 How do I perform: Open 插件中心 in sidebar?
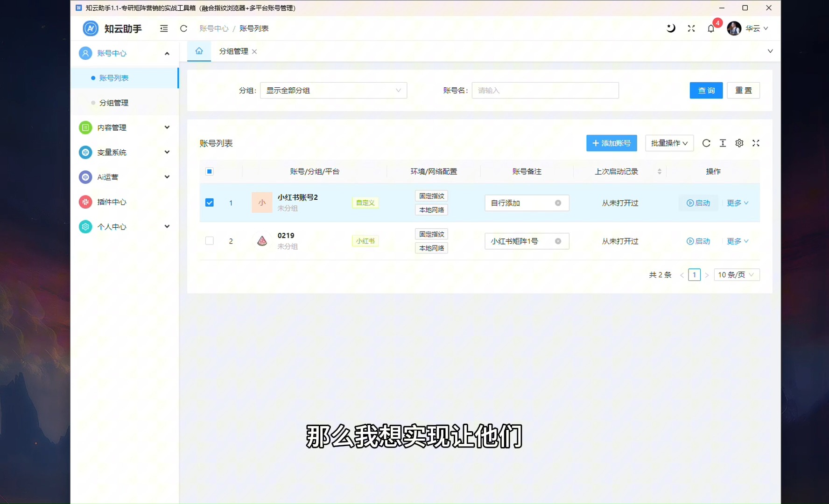[x=112, y=202]
